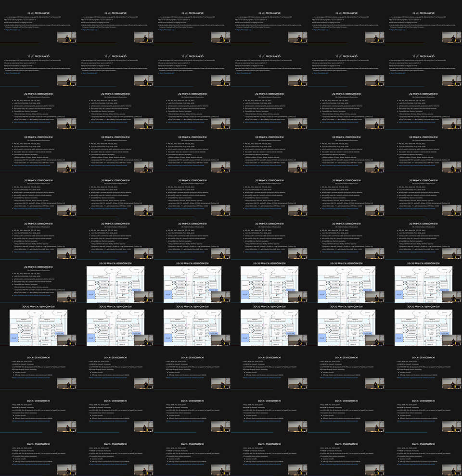The height and width of the screenshot is (476, 462).
Task: Open the last FREECALYPSO thumbnail in the top row
Action: click(x=423, y=22)
